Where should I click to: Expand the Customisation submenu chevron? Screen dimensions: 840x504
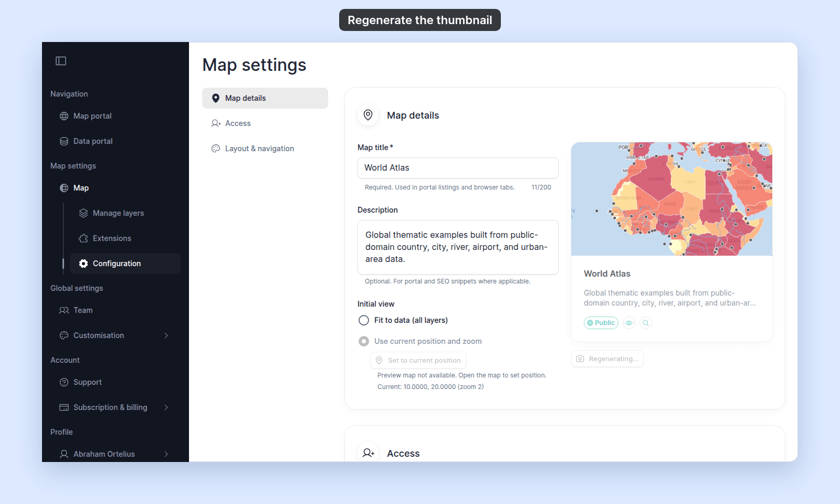166,335
